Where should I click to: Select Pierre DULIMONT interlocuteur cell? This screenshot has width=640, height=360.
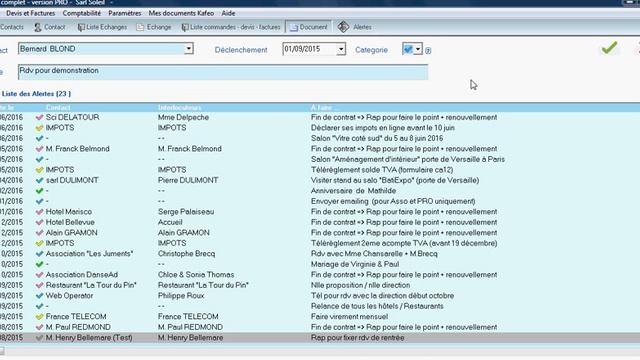tap(188, 180)
